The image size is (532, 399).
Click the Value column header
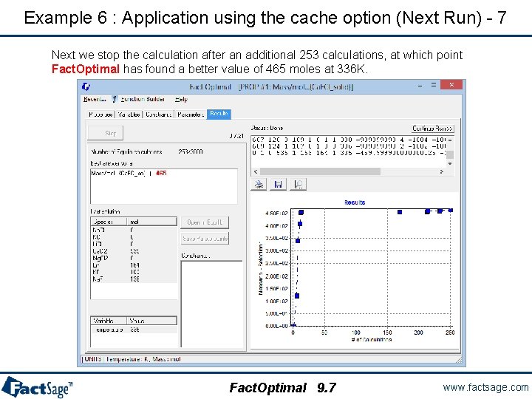[151, 321]
